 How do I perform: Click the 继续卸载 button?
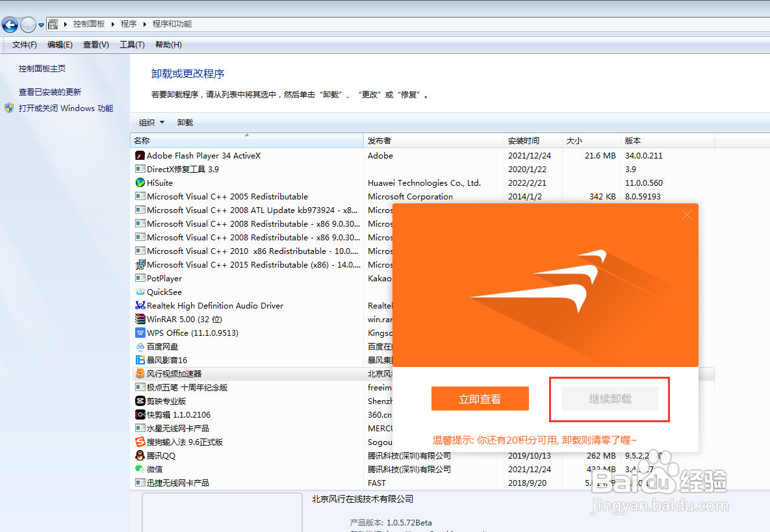[610, 398]
